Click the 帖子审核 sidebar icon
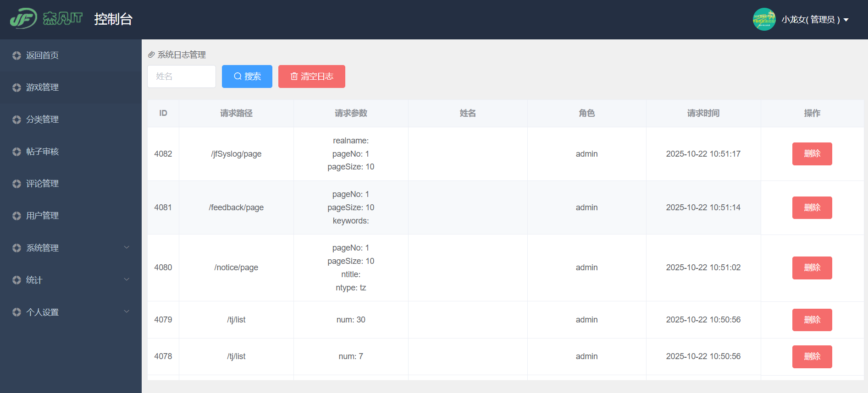The width and height of the screenshot is (868, 393). (17, 152)
